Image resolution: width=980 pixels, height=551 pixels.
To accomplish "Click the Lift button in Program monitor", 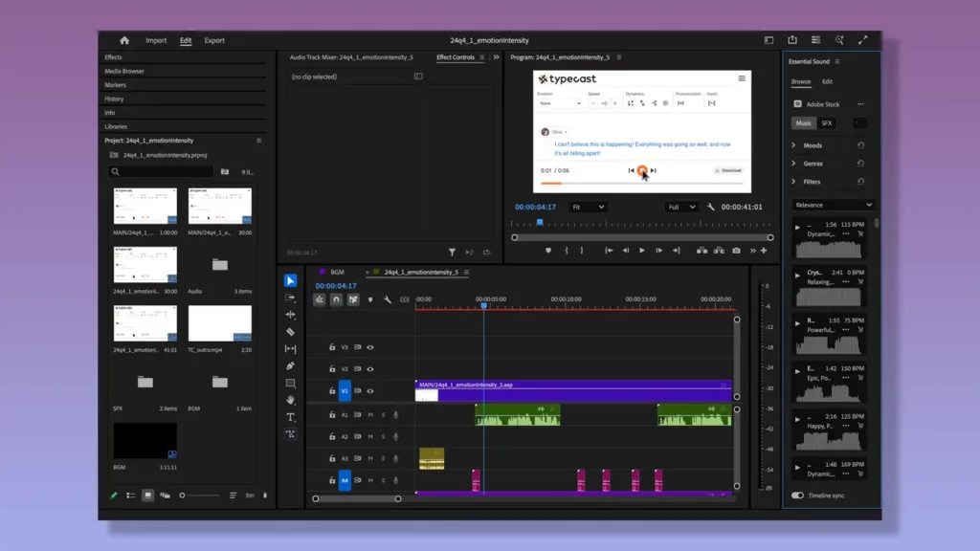I will pyautogui.click(x=702, y=251).
